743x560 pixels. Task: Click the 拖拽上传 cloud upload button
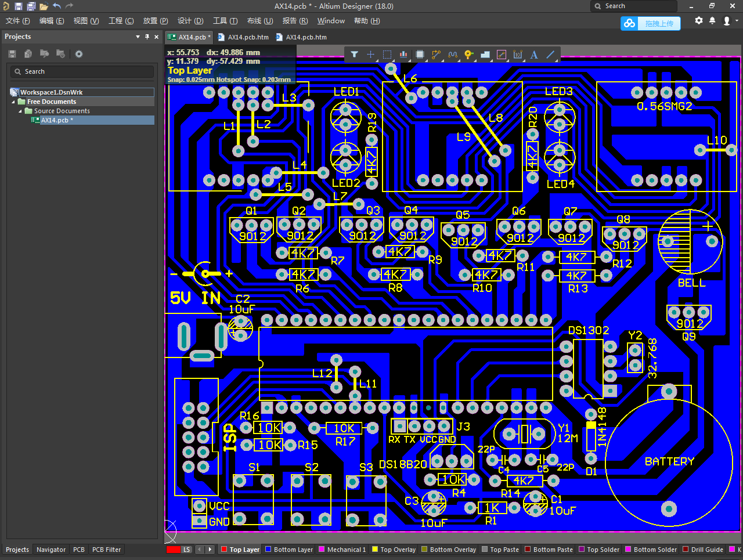pyautogui.click(x=650, y=23)
